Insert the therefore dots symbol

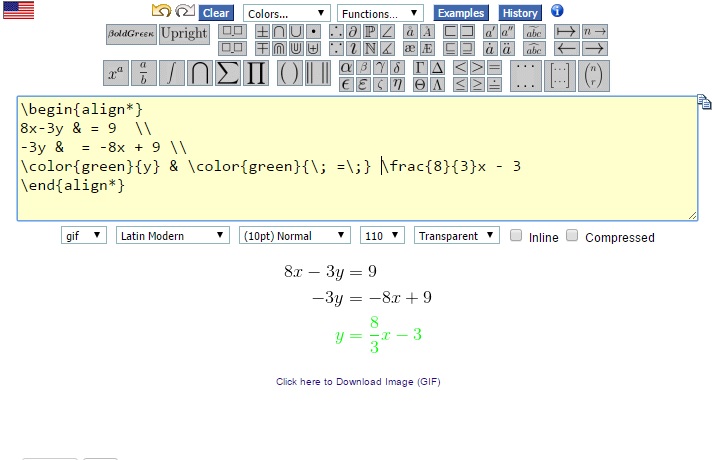(x=336, y=32)
